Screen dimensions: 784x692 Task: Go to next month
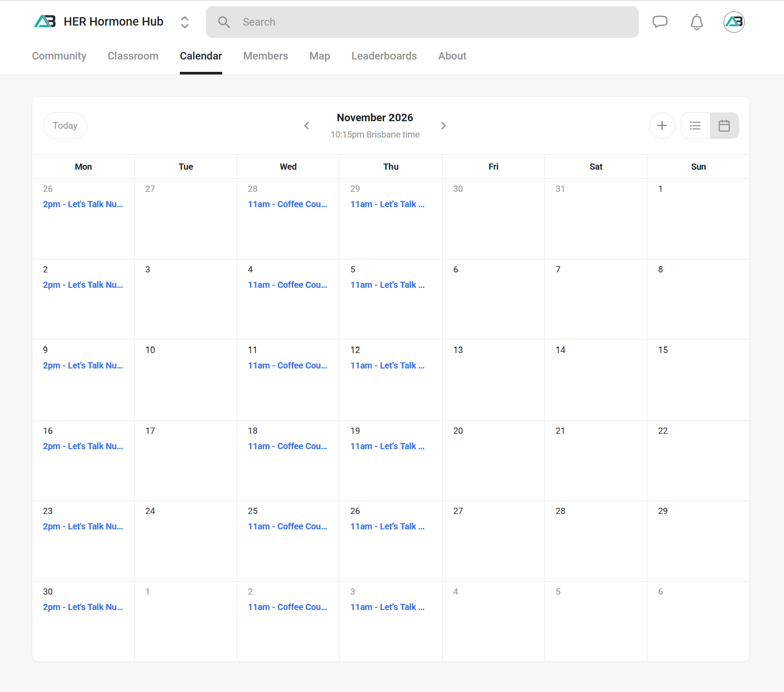tap(444, 126)
